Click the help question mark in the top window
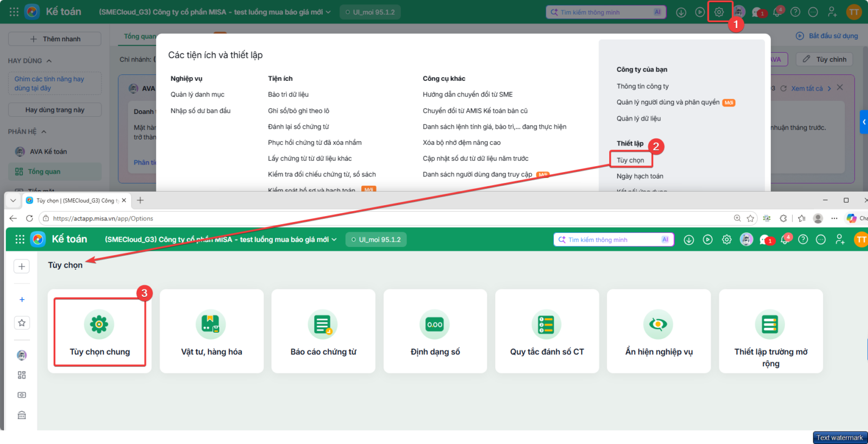 pyautogui.click(x=795, y=12)
